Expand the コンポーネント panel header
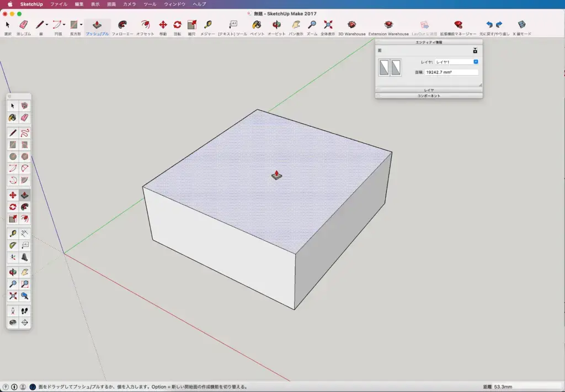Image resolution: width=565 pixels, height=392 pixels. click(x=429, y=96)
